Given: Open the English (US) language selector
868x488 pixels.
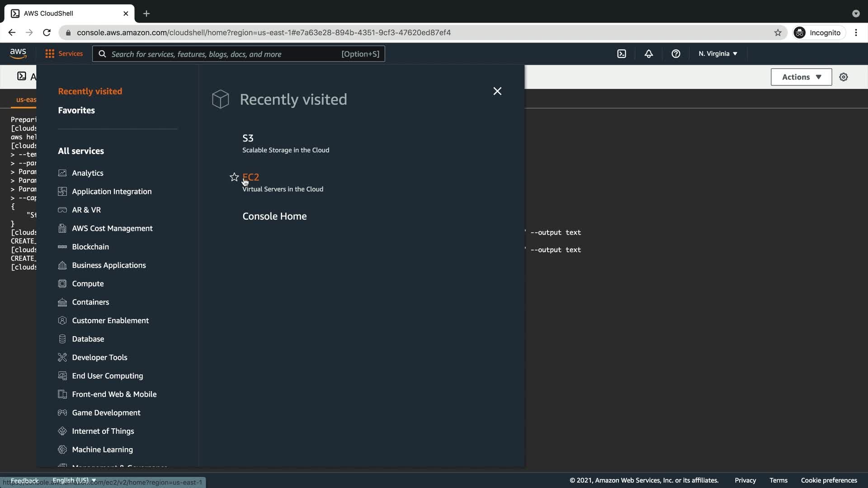Looking at the screenshot, I should (x=74, y=480).
